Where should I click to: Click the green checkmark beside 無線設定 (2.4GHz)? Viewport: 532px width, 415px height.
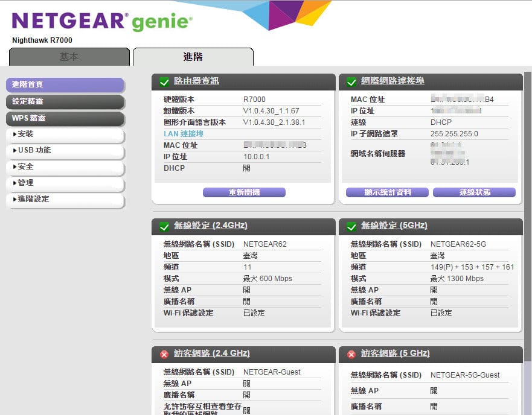point(164,226)
